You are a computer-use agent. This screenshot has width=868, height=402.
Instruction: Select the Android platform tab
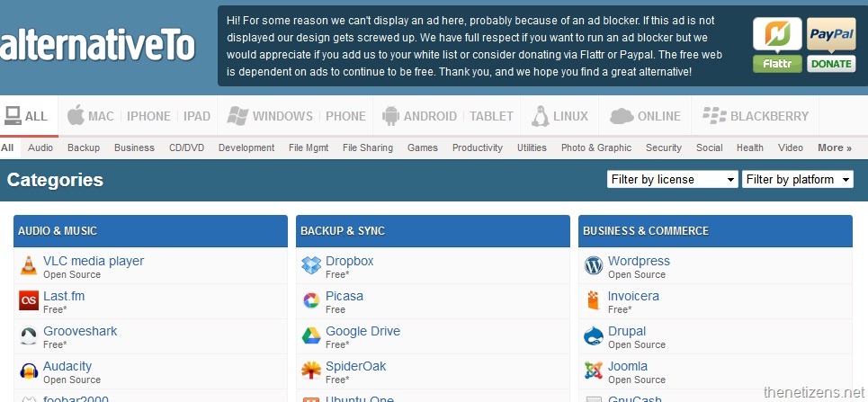(418, 116)
